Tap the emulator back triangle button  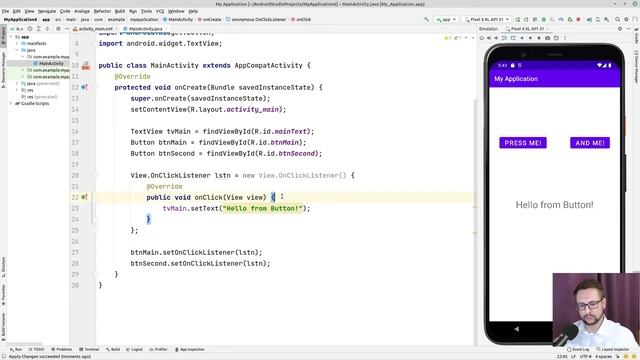coord(517,329)
